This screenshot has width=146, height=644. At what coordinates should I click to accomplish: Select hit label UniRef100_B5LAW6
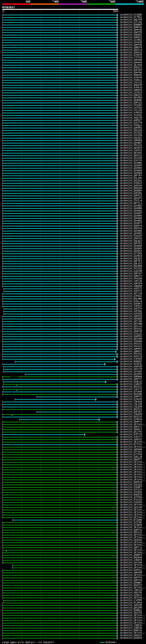coord(131,299)
